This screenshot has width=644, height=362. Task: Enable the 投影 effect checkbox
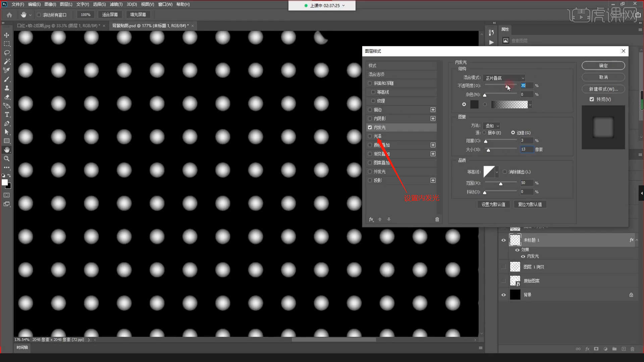coord(370,180)
